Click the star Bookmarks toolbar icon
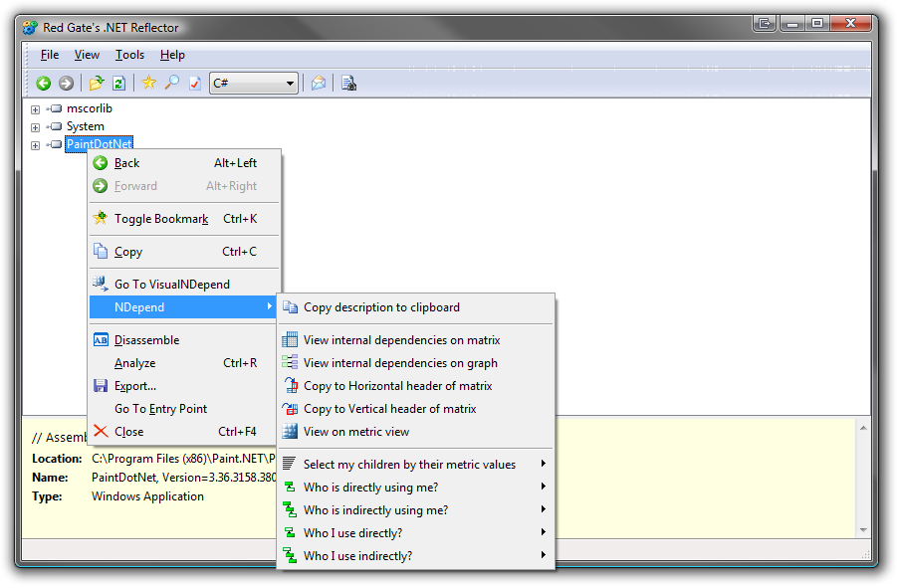Viewport: 897px width, 588px height. point(148,83)
